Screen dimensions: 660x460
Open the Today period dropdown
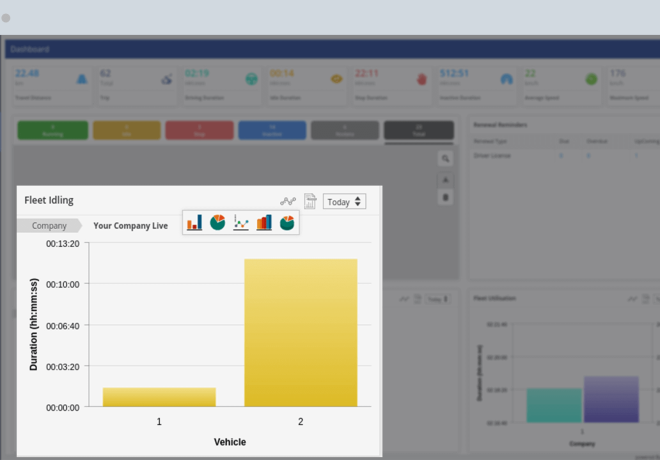click(344, 202)
